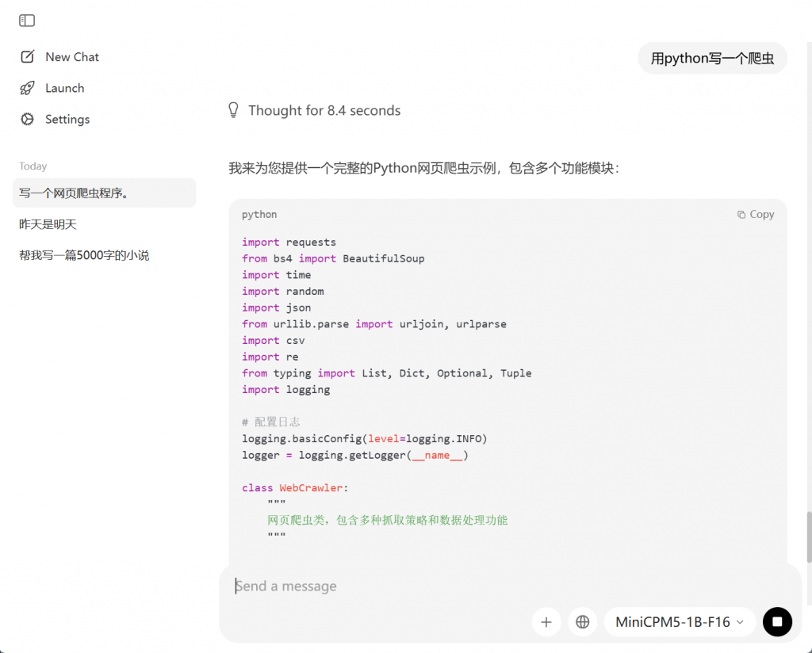Click the from typing import line
Viewport: 812px width, 653px height.
click(x=387, y=373)
